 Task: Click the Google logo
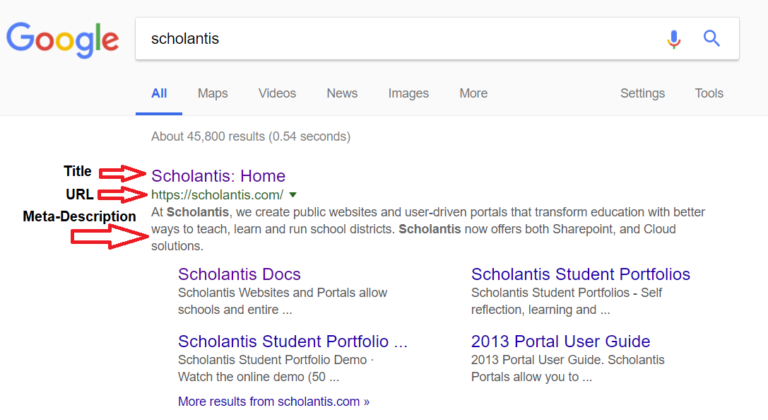[62, 39]
